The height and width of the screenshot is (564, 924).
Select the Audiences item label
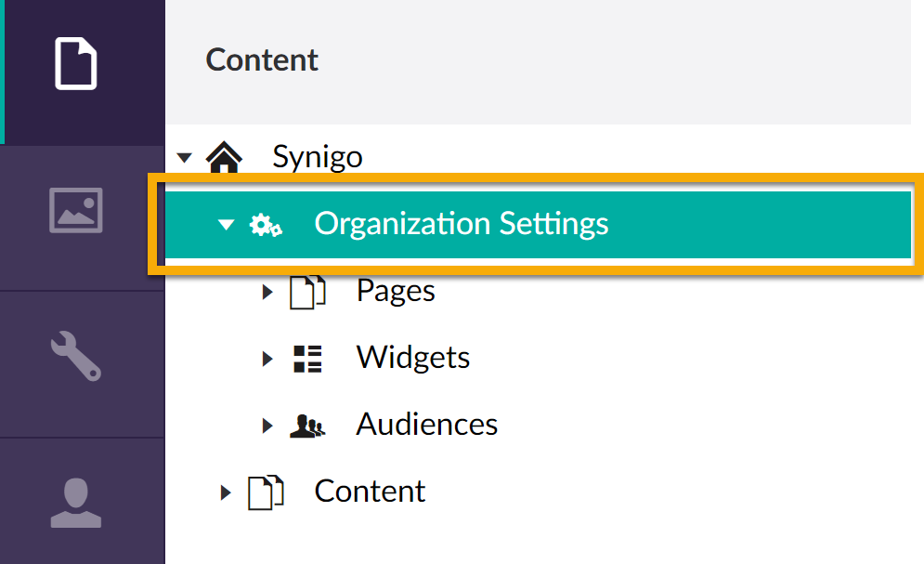coord(427,425)
